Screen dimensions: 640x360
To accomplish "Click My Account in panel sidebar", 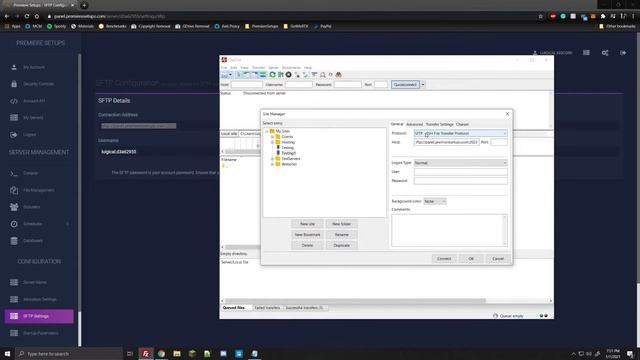I will coord(34,67).
